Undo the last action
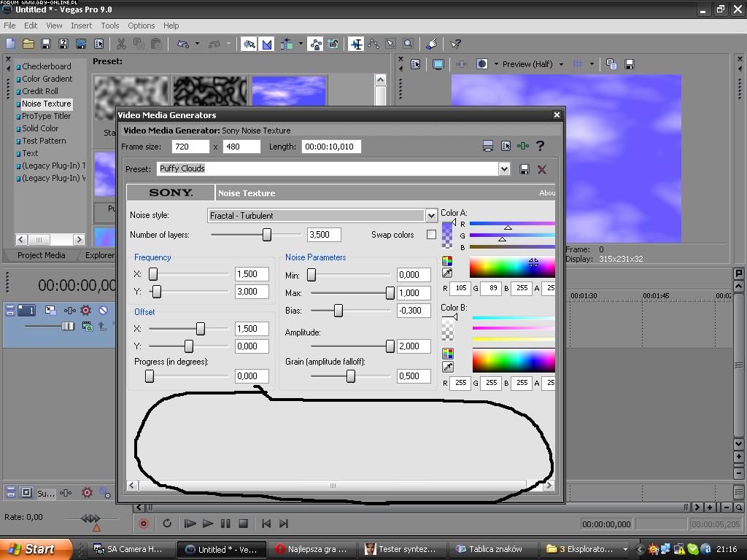 coord(183,44)
